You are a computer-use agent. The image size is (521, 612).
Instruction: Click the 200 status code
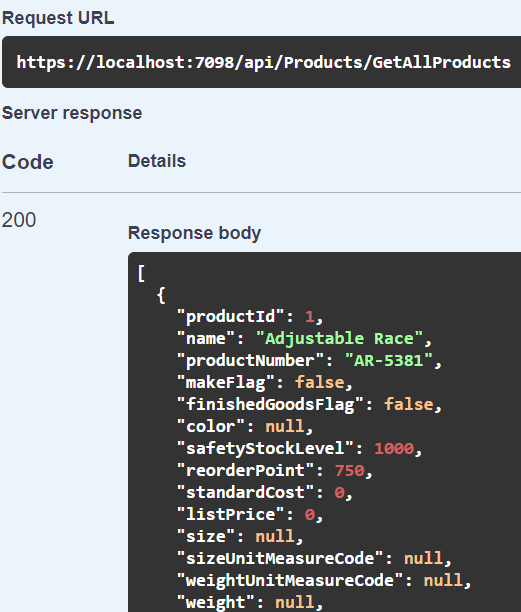[19, 220]
